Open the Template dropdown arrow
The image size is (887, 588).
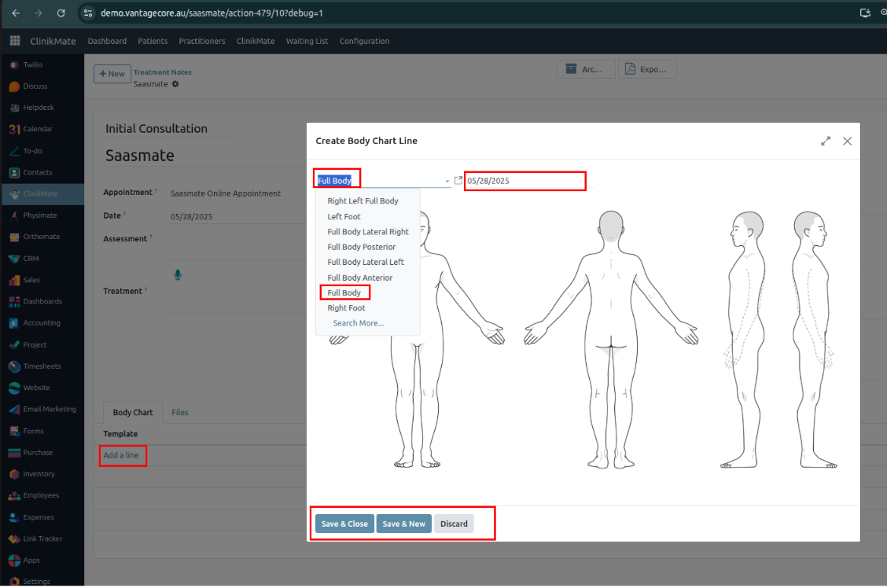(447, 182)
